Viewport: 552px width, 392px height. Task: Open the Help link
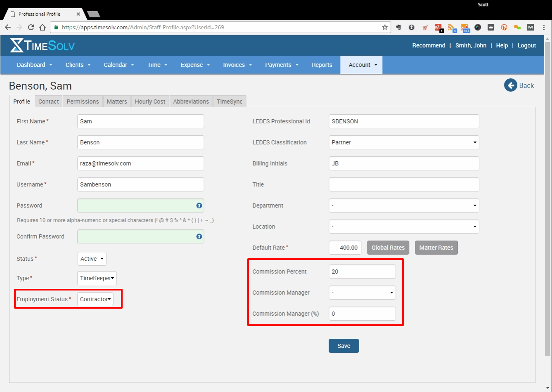pyautogui.click(x=502, y=45)
